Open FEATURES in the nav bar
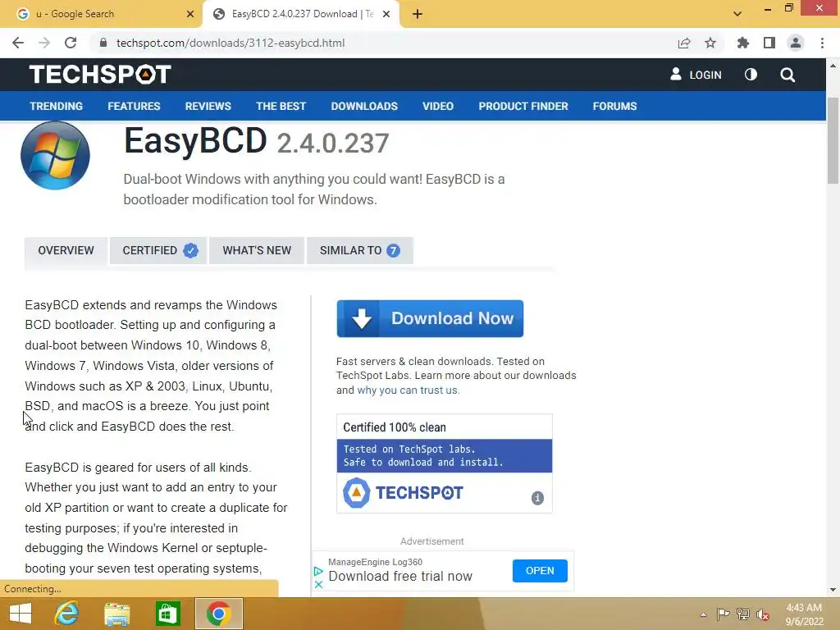 point(134,106)
